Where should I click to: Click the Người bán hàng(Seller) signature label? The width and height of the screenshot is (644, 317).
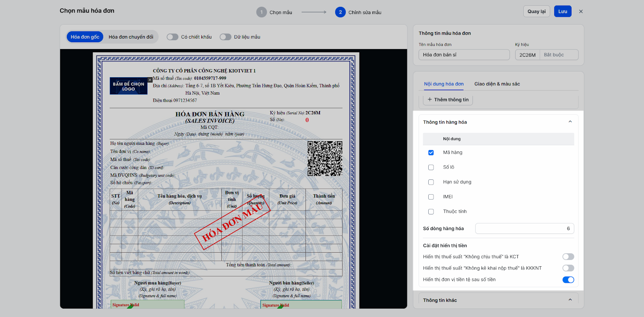point(291,283)
